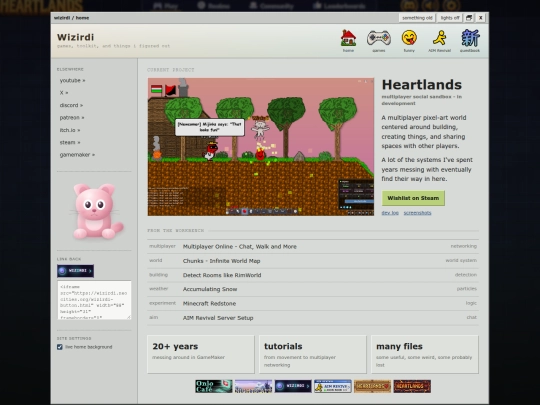The image size is (540, 405).
Task: Open the gamemaker link in Elsewhere
Action: (x=77, y=155)
